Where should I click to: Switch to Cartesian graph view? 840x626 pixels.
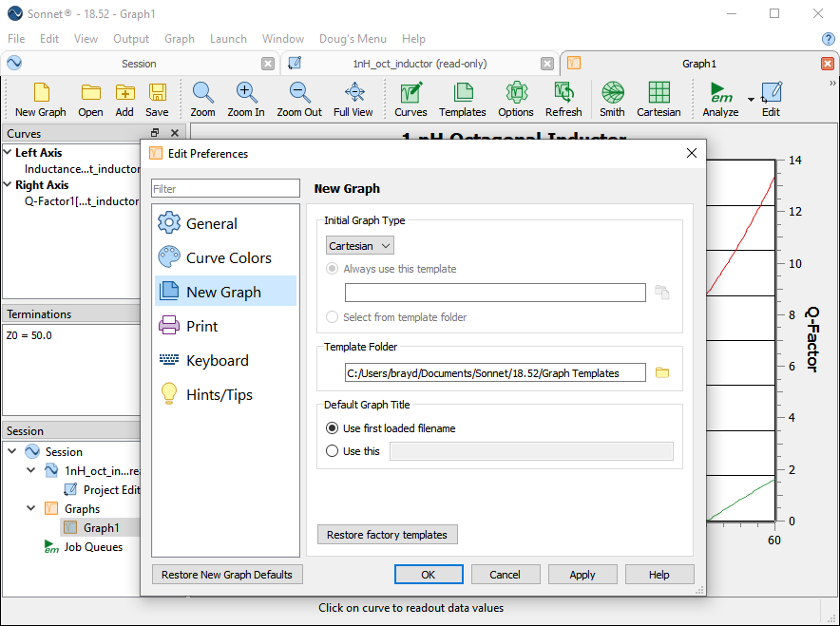coord(659,100)
